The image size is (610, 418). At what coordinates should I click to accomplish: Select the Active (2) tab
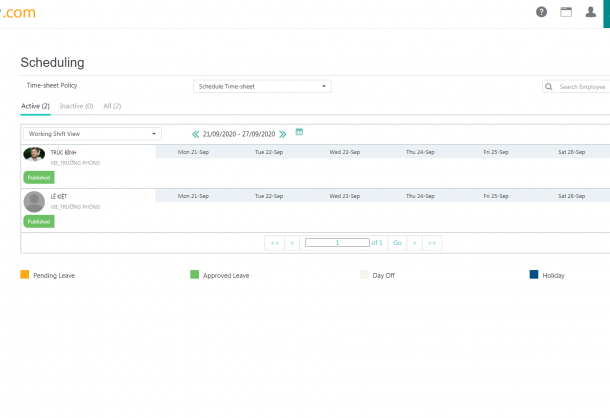pyautogui.click(x=37, y=105)
